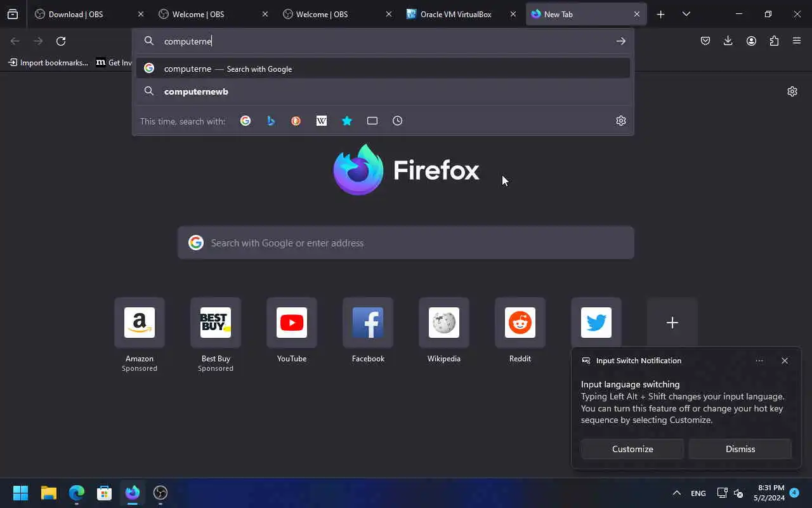Open the network tray icon

722,493
